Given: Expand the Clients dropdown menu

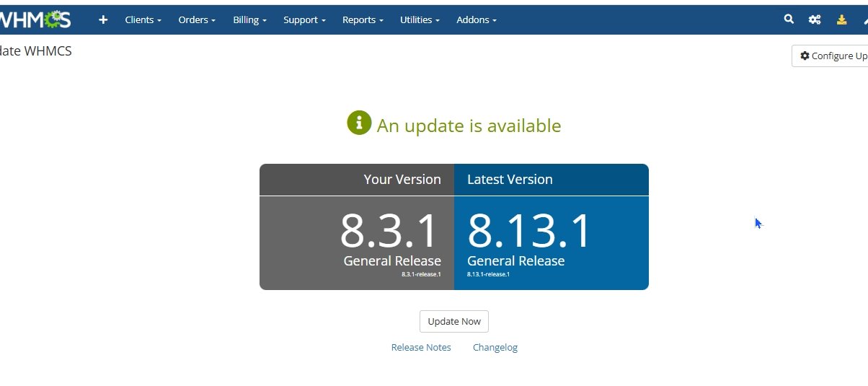Looking at the screenshot, I should click(143, 20).
